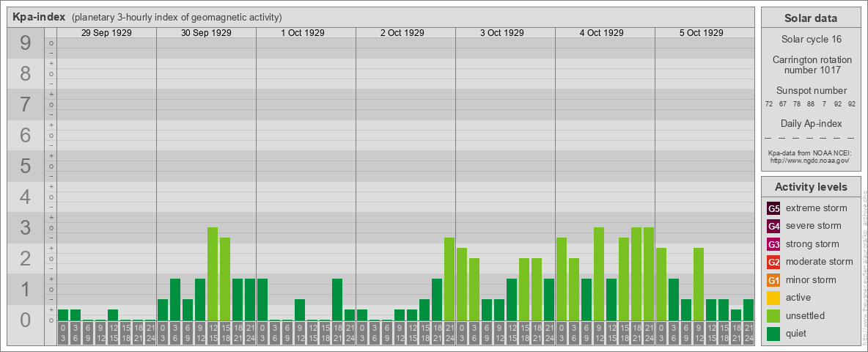Click the 'Solar cycle 16' text
This screenshot has width=868, height=352.
810,40
